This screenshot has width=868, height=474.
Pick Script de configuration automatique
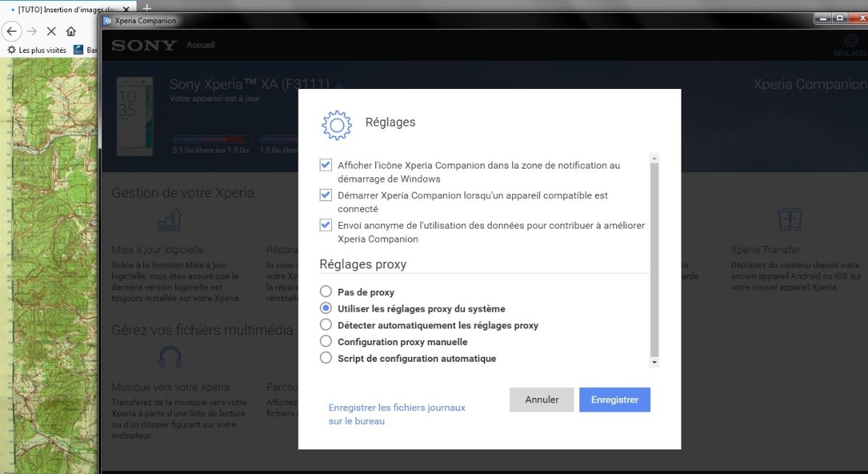click(x=325, y=358)
